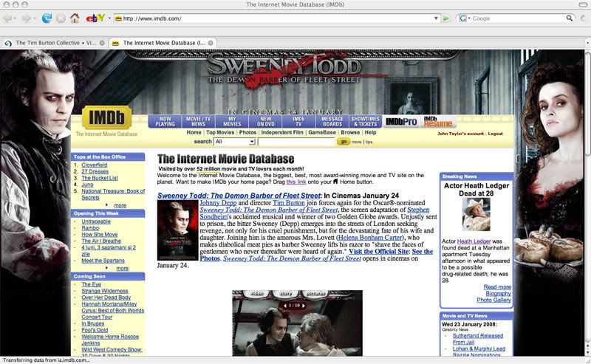This screenshot has width=591, height=364.
Task: Open the Cloverfield box office link
Action: coord(97,165)
